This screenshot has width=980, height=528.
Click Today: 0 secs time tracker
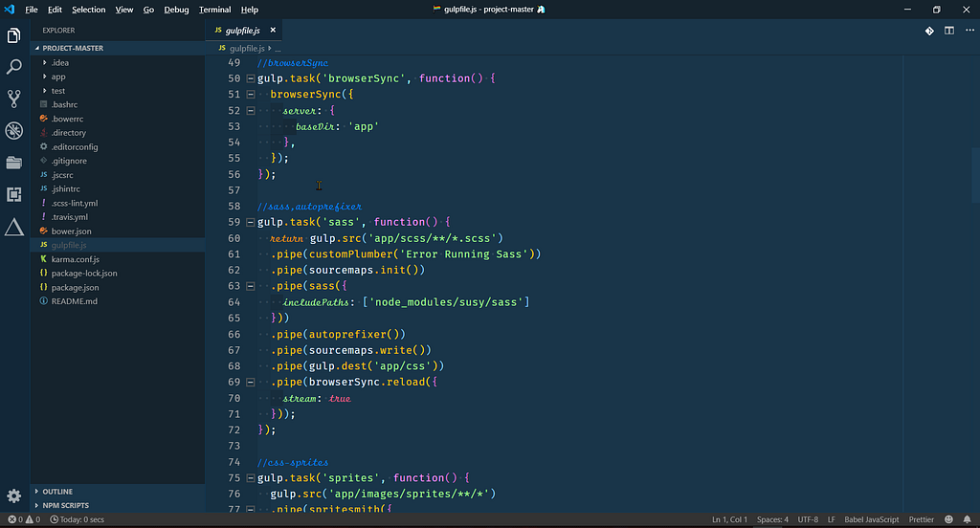77,519
